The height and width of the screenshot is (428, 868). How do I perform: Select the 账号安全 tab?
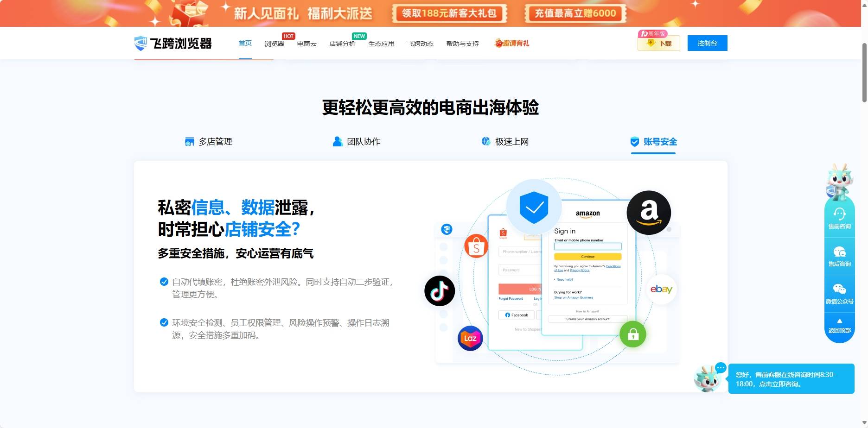pyautogui.click(x=653, y=142)
